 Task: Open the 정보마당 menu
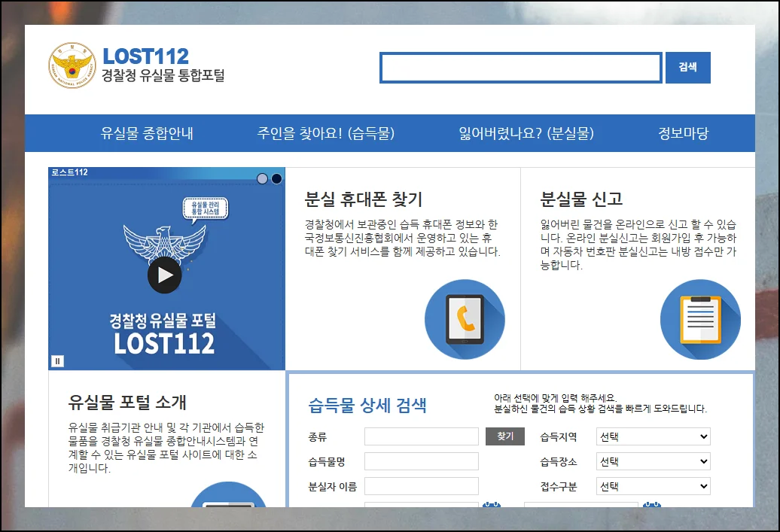pos(683,133)
